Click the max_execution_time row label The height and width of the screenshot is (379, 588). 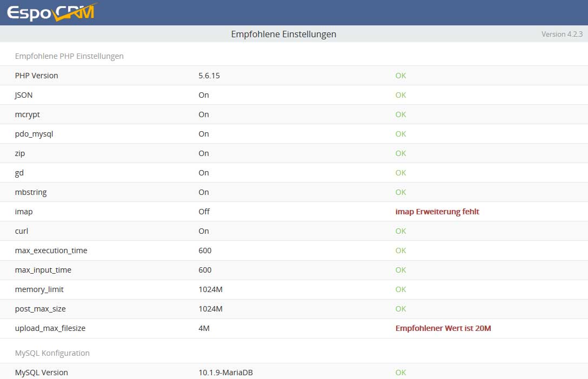pos(51,251)
